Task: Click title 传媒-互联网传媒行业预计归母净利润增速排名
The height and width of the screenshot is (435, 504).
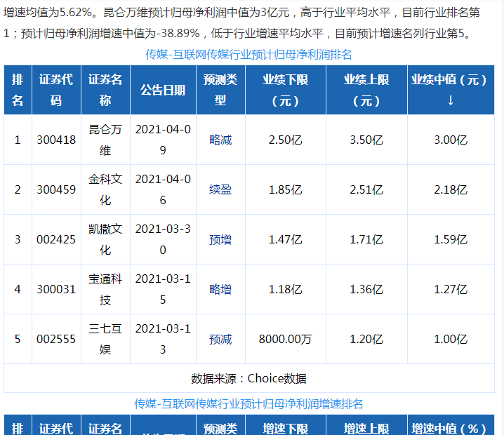Action: click(248, 403)
